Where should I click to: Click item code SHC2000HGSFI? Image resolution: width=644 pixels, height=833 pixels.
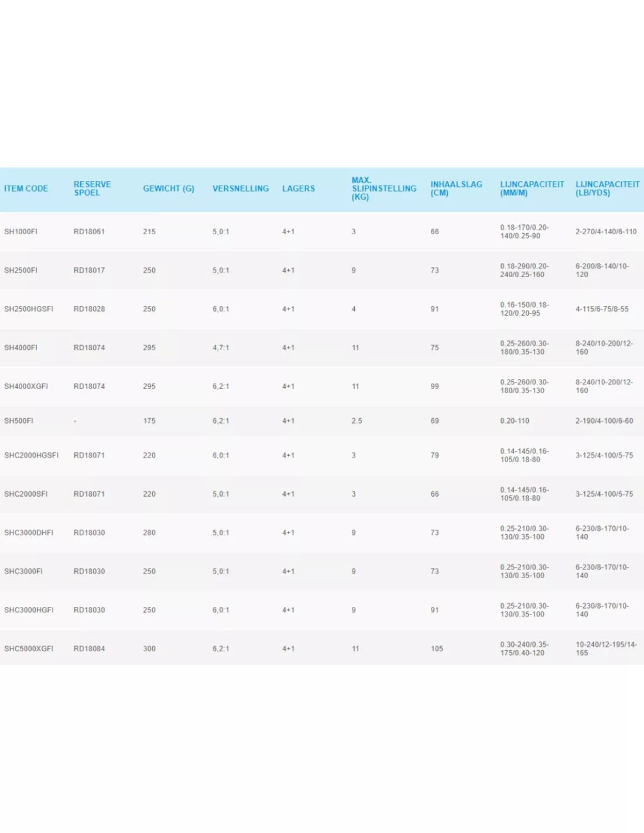pos(31,456)
